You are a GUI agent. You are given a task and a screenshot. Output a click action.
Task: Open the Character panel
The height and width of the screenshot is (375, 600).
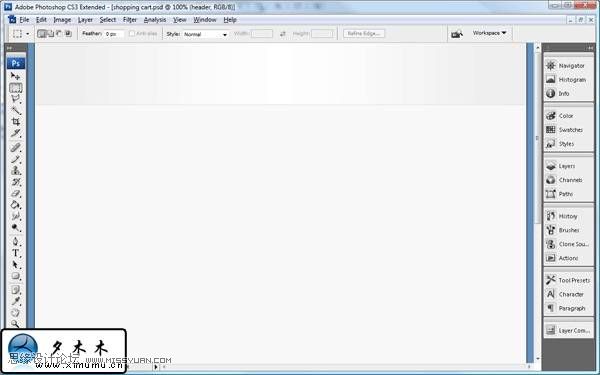(x=569, y=294)
